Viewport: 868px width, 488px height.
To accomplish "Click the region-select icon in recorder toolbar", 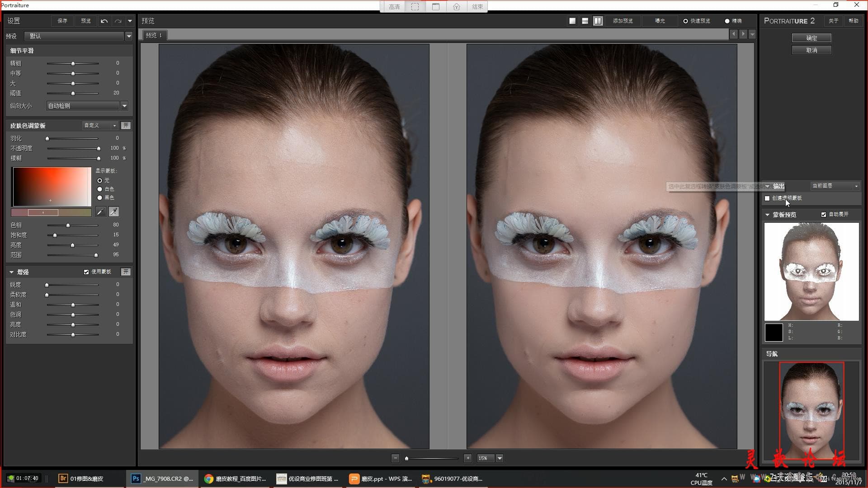I will 415,7.
